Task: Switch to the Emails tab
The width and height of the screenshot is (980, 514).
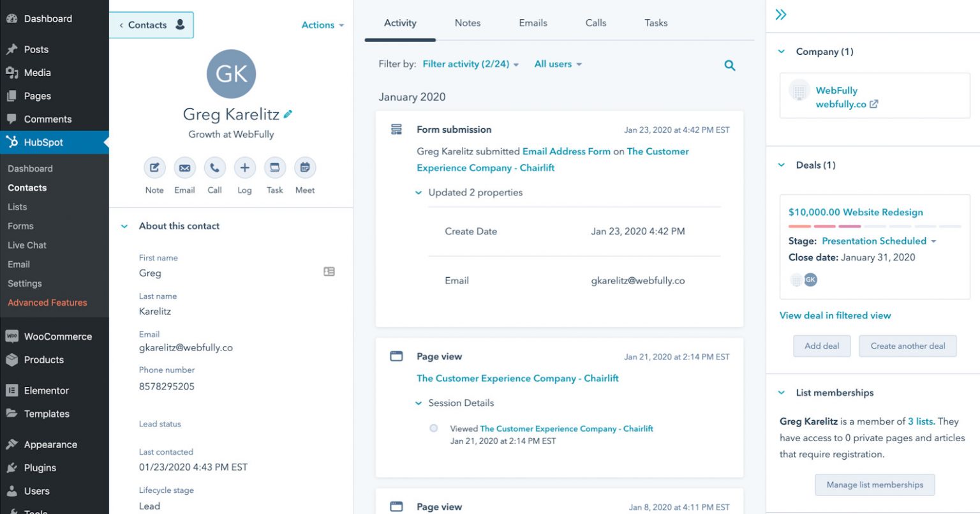Action: pos(532,23)
